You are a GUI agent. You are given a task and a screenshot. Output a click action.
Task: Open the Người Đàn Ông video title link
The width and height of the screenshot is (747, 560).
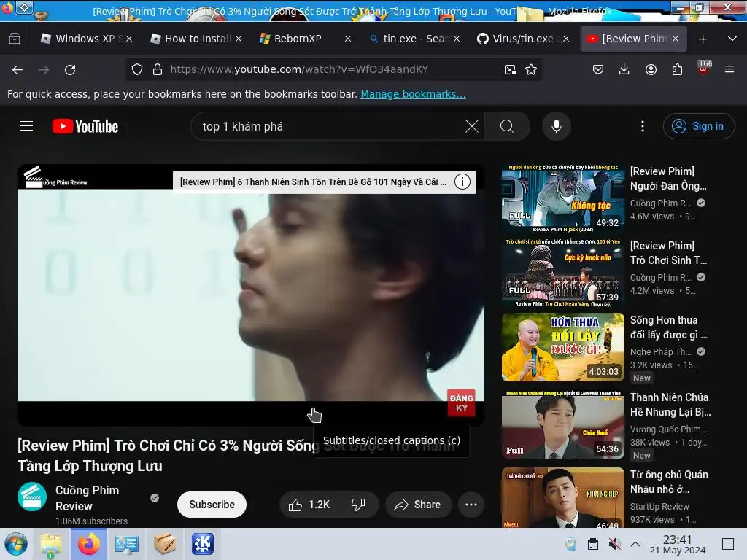click(668, 179)
